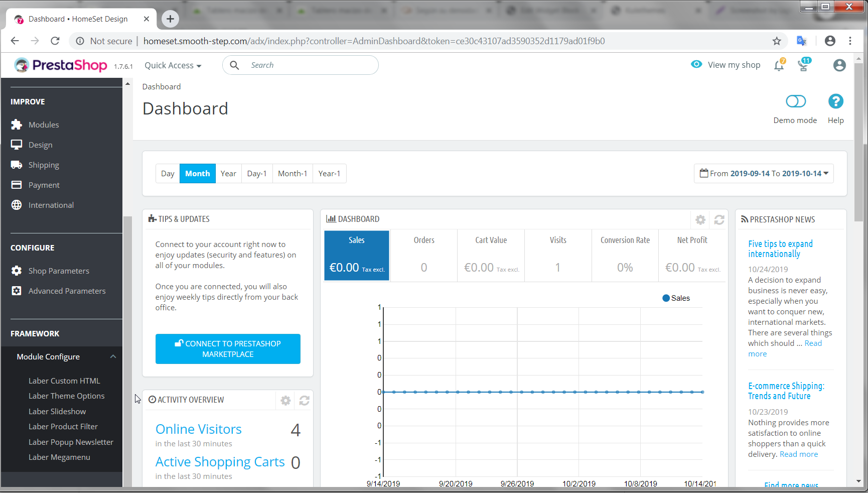The width and height of the screenshot is (868, 493).
Task: Show the Conversion Rate chart tab
Action: click(625, 255)
